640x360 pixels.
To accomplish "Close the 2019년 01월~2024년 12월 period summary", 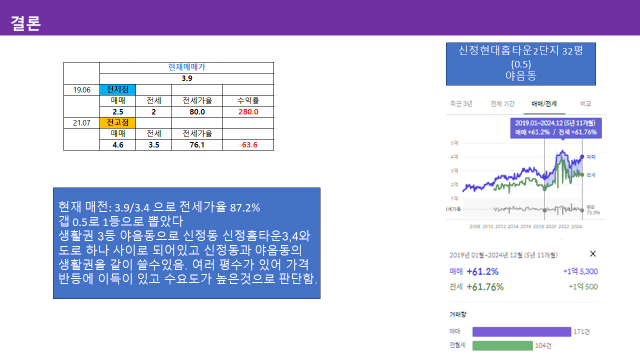I will (593, 254).
